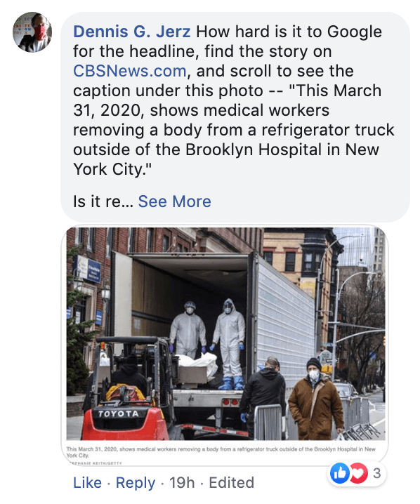This screenshot has height=504, width=420.
Task: View the Edited history of comment
Action: click(x=232, y=482)
